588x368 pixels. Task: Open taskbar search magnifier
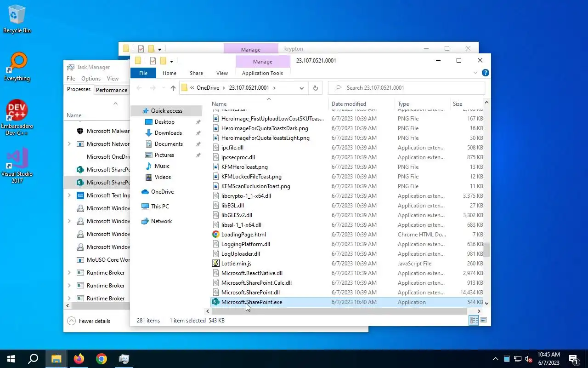[33, 359]
